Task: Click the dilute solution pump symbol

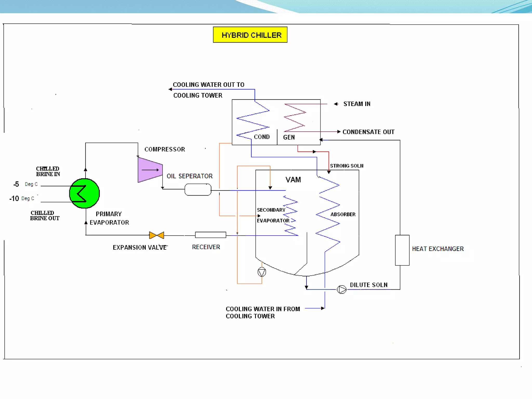Action: tap(342, 289)
